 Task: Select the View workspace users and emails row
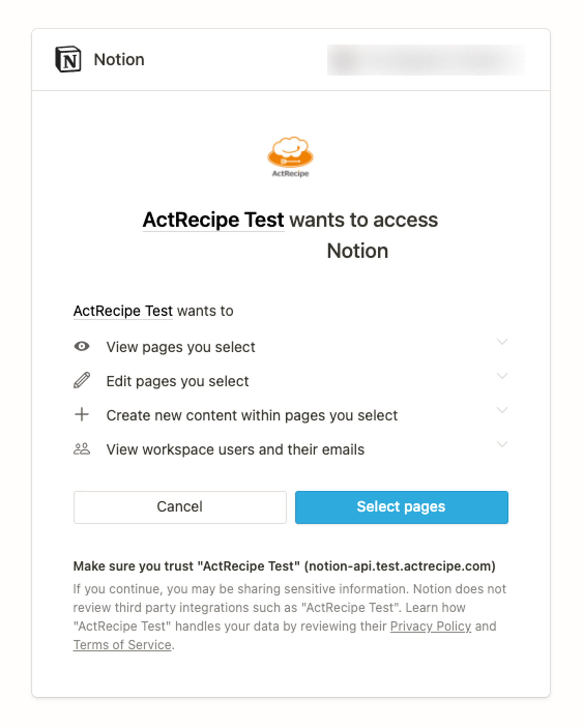click(291, 449)
